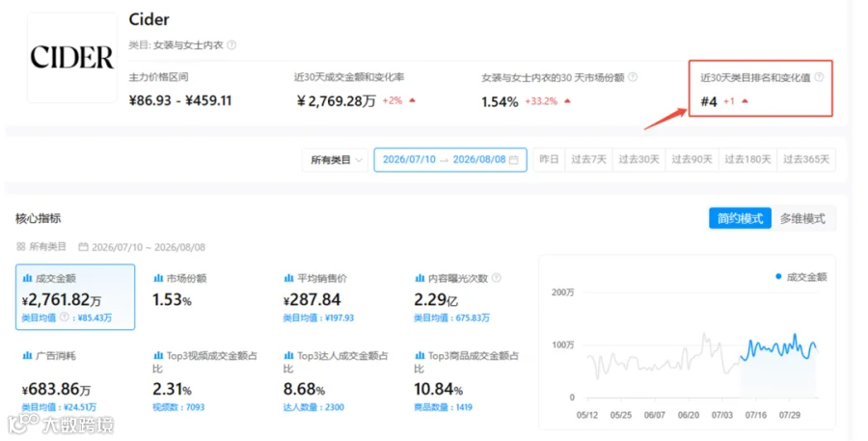
Task: Click 类目均值：¥197.93 under average price
Action: click(x=318, y=318)
